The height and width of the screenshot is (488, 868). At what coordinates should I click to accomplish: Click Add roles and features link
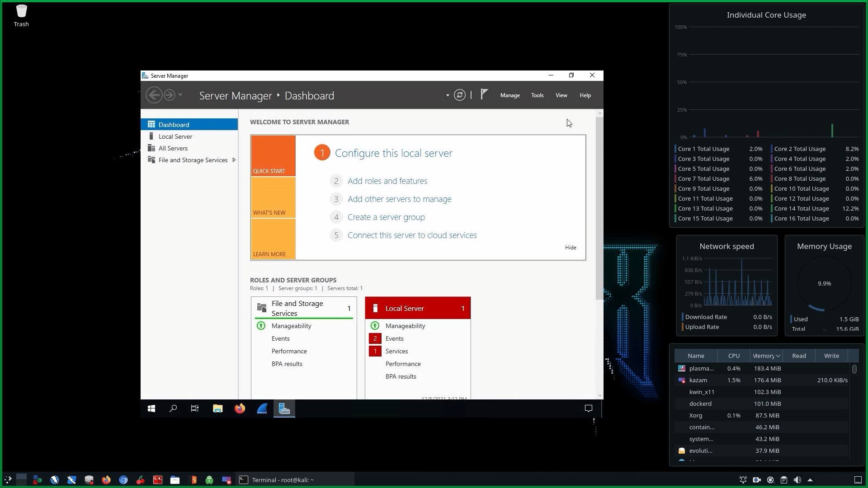pos(387,181)
